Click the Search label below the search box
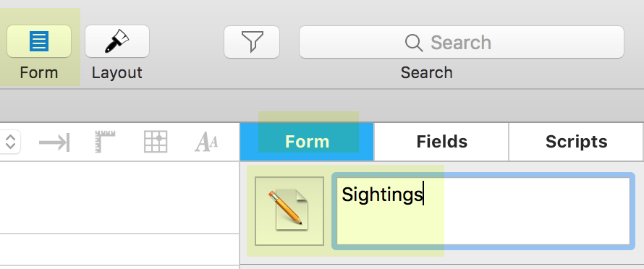Screen dimensions: 644x269 coord(426,73)
